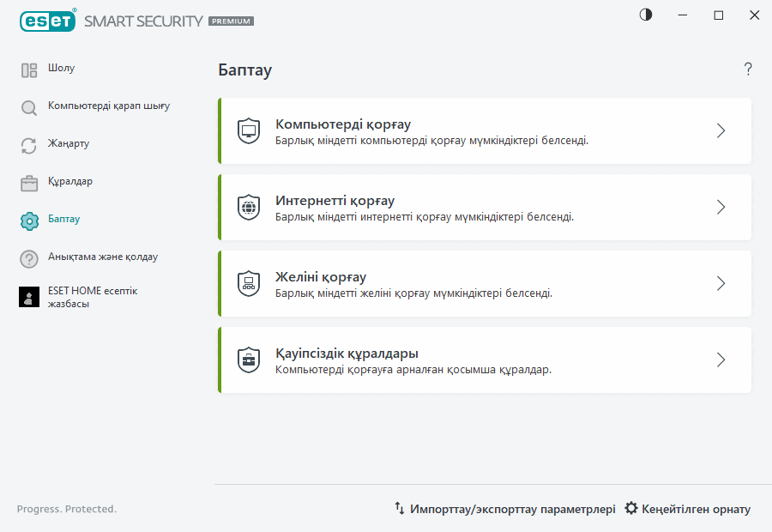Screen dimensions: 772x532
Task: Open Импорттау/экспорттау параметрлері
Action: tap(506, 508)
